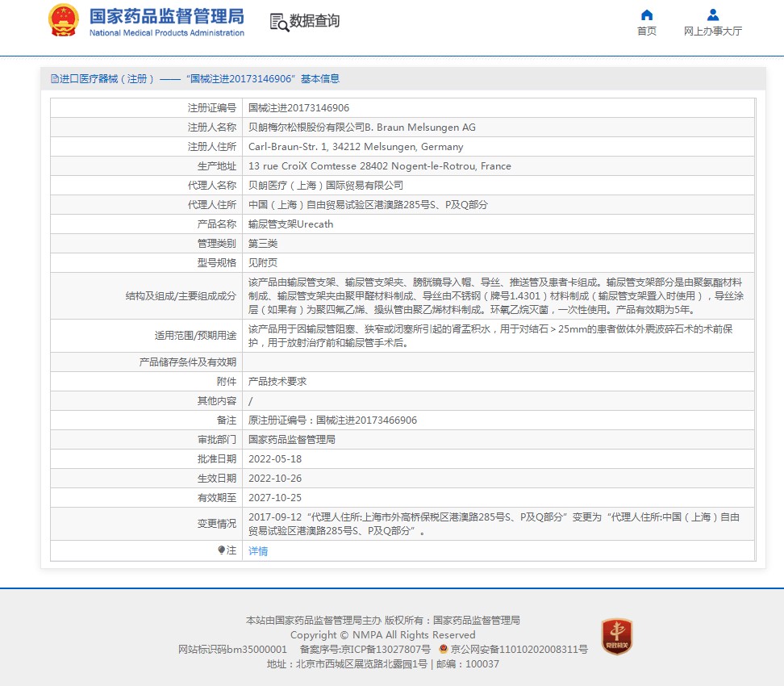The height and width of the screenshot is (686, 784).
Task: Open the 详情 link
Action: [258, 551]
